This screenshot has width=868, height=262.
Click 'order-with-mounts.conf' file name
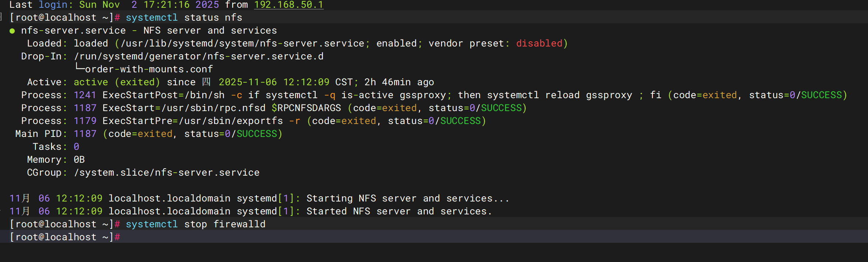(x=149, y=69)
